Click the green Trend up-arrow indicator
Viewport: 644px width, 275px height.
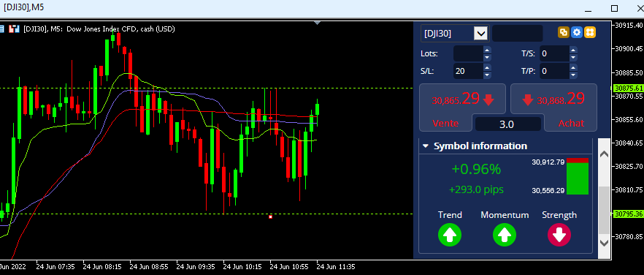click(x=450, y=235)
